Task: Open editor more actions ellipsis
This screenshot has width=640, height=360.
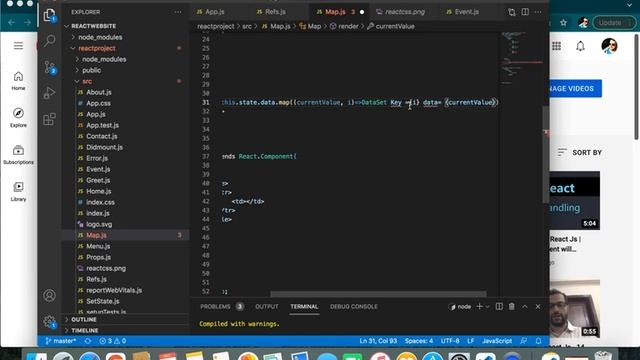Action: (538, 12)
